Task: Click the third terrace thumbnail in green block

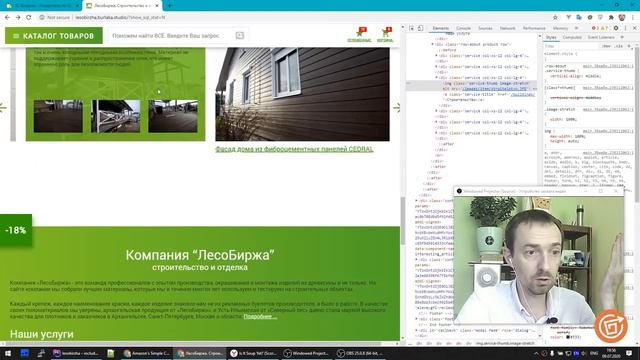Action: click(173, 116)
